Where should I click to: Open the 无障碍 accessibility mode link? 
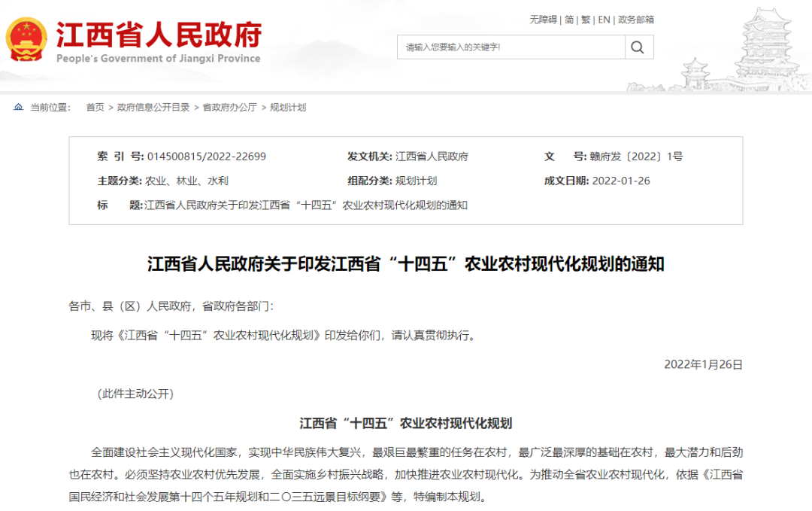[543, 20]
